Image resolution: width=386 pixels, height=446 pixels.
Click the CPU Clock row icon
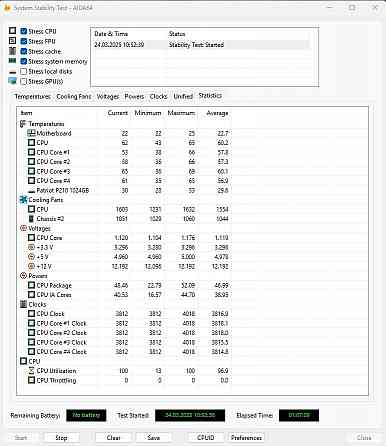[31, 314]
